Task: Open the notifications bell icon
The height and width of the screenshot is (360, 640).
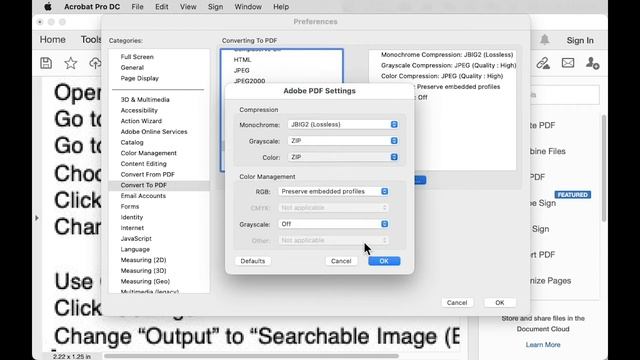Action: tap(544, 40)
